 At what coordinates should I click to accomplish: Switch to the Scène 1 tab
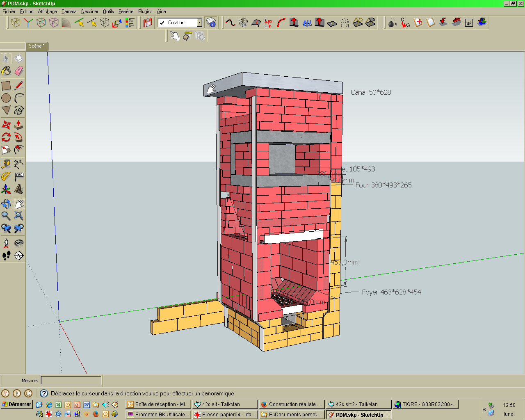pos(37,46)
